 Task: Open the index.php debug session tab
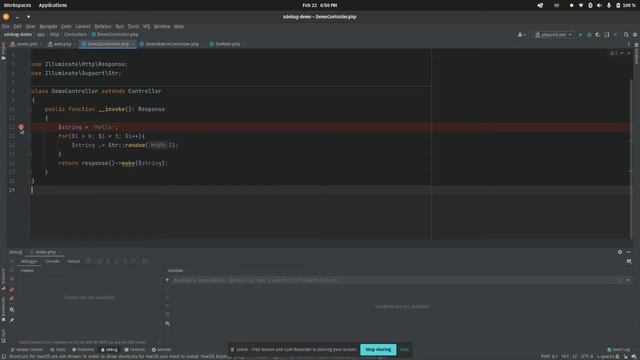45,252
